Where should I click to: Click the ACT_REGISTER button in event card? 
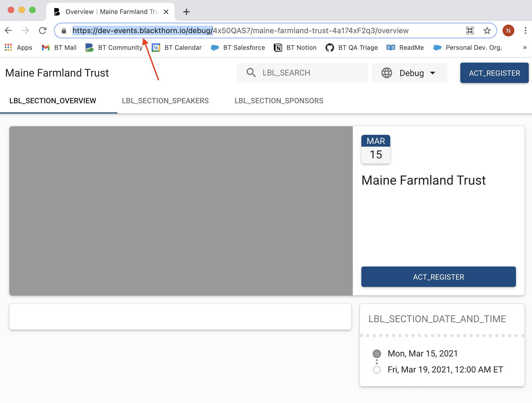tap(439, 277)
